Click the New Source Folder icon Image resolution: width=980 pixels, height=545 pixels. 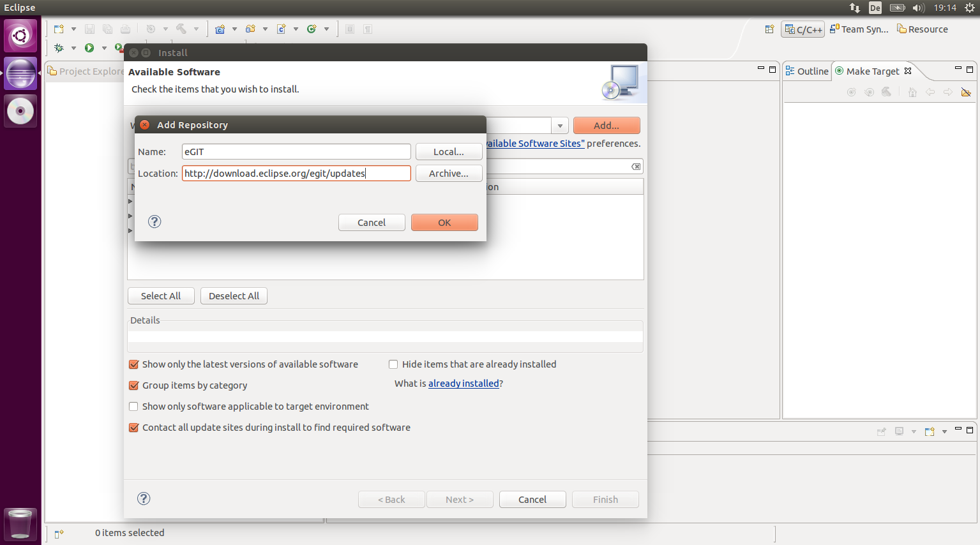pyautogui.click(x=250, y=29)
